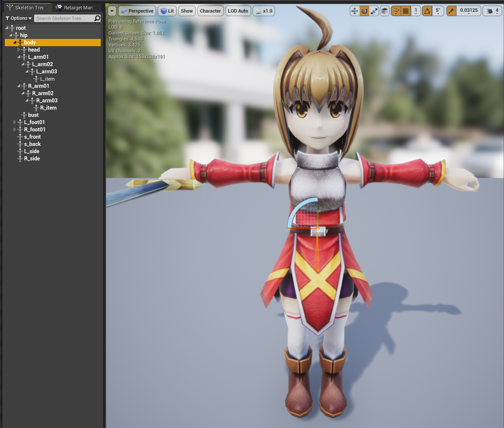The height and width of the screenshot is (428, 504).
Task: Select the R_side bone
Action: tap(32, 159)
